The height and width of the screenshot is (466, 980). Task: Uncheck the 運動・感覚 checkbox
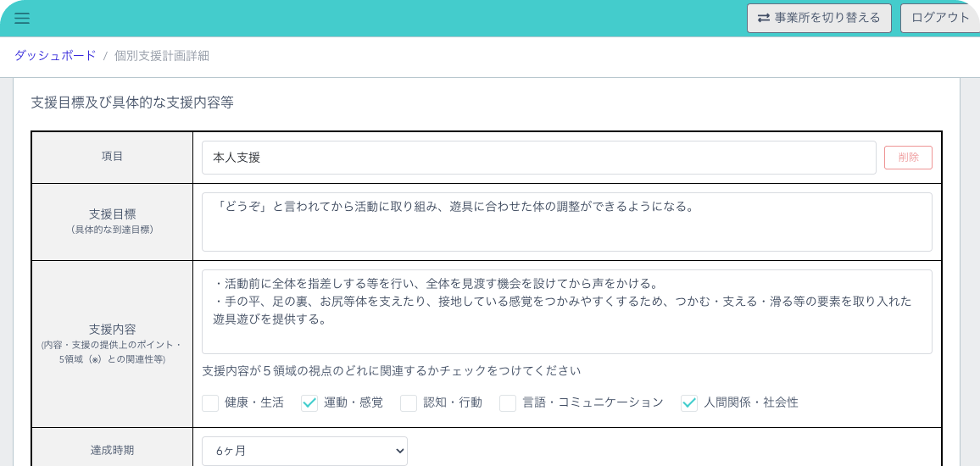coord(309,403)
